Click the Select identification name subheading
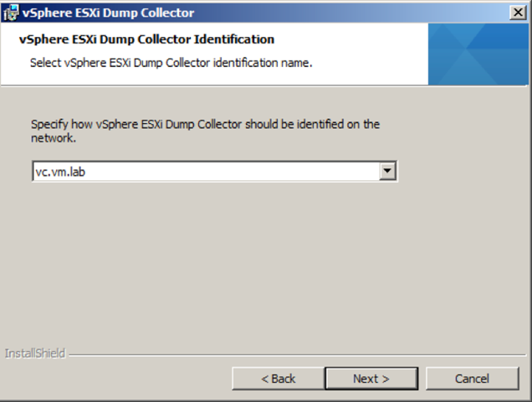Image resolution: width=532 pixels, height=402 pixels. point(171,63)
